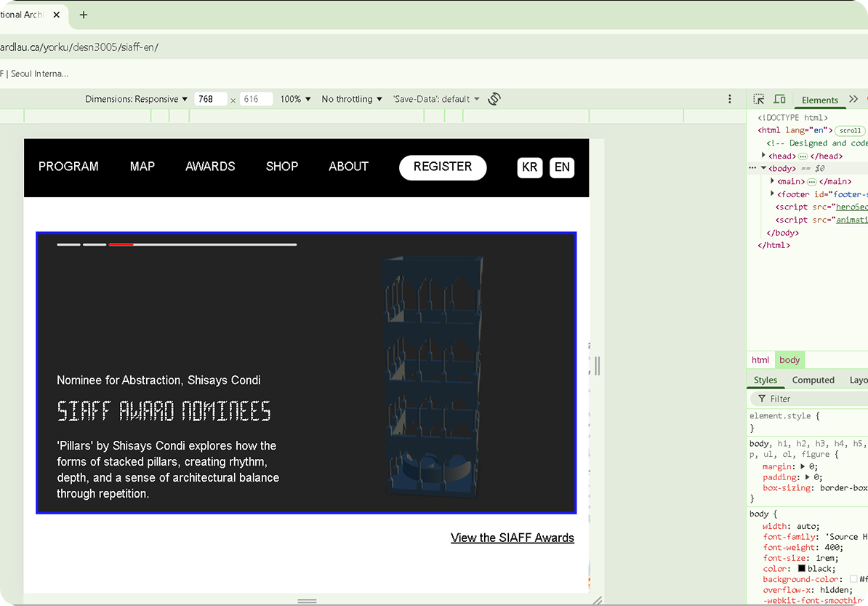Image resolution: width=868 pixels, height=606 pixels.
Task: Click the viewport width input showing 768
Action: (x=210, y=98)
